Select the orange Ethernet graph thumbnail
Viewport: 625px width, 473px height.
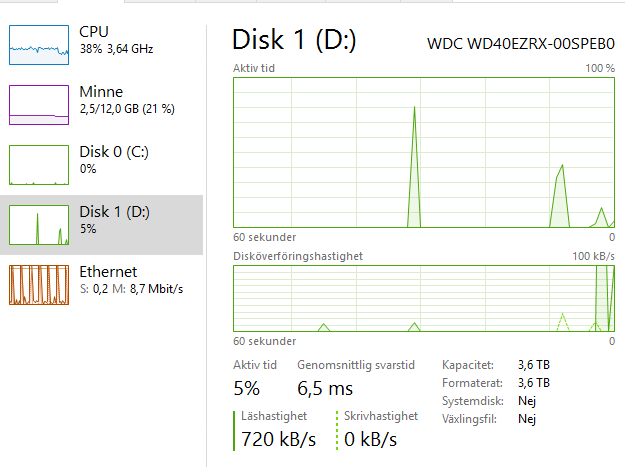pos(37,285)
